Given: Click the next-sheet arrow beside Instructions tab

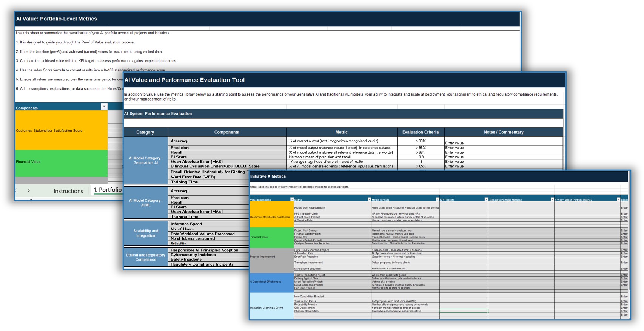Looking at the screenshot, I should pos(29,190).
